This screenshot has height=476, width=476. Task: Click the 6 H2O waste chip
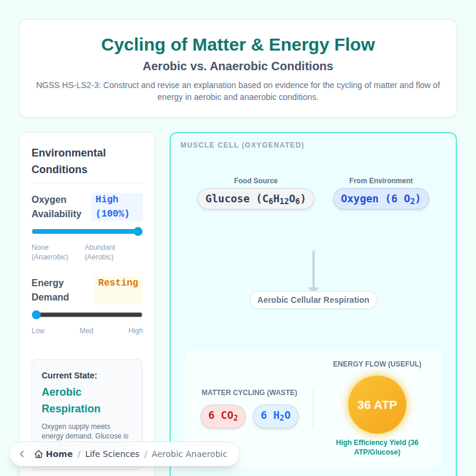point(275,416)
